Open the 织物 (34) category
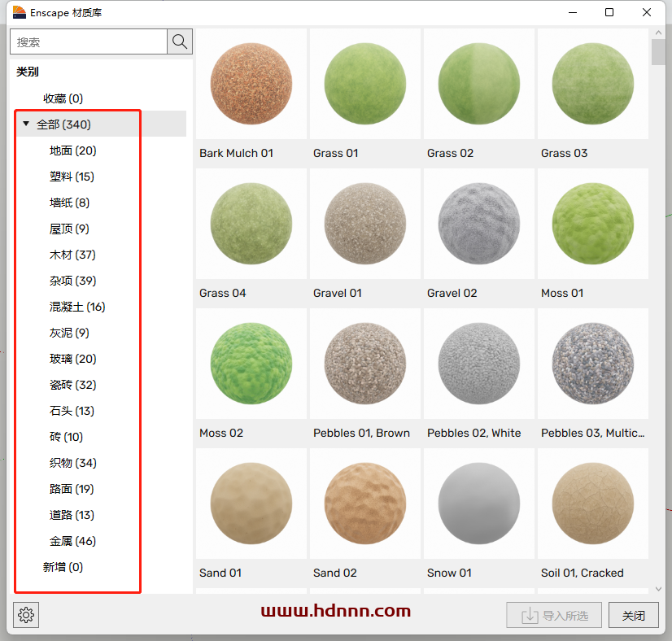Screen dimensions: 672x641 click(73, 463)
